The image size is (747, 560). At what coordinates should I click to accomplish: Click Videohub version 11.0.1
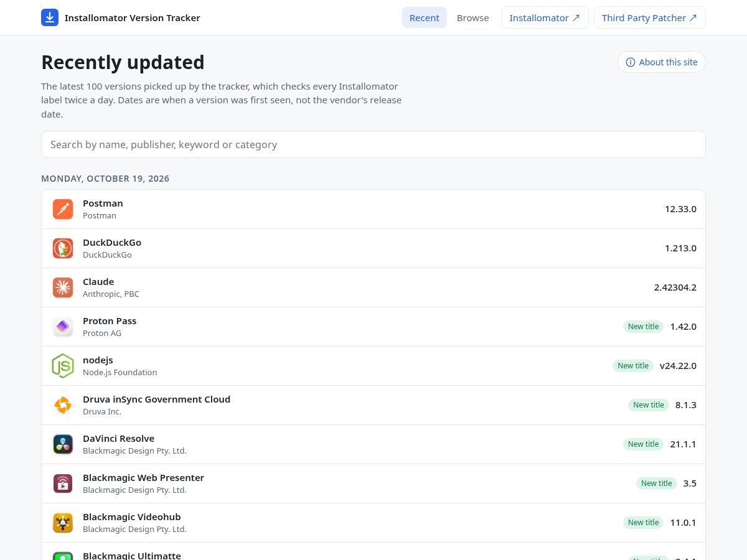684,523
